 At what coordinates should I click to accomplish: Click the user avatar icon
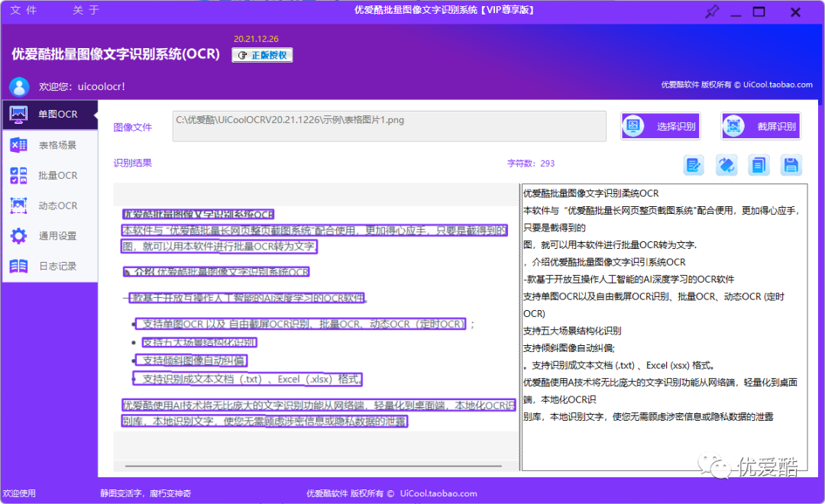click(19, 87)
